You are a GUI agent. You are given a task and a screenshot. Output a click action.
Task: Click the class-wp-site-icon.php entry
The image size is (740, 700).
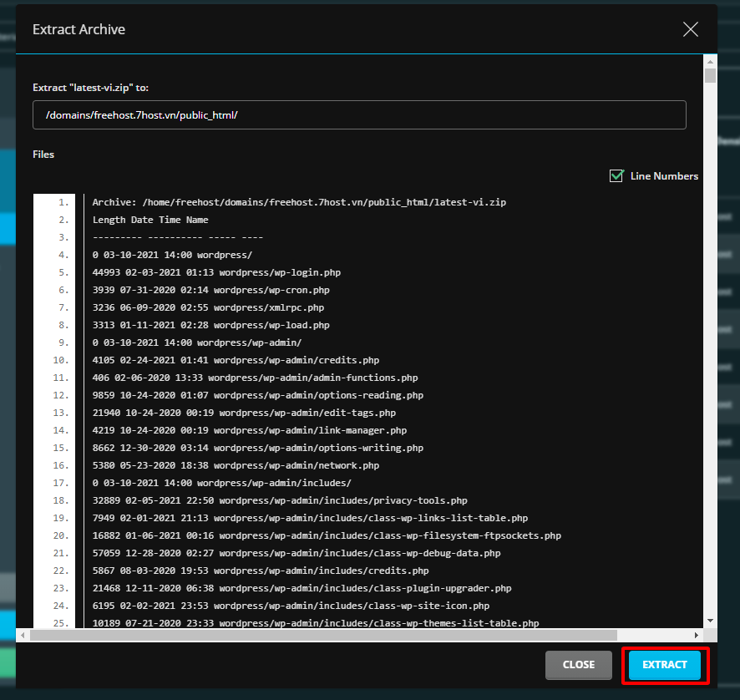[291, 606]
